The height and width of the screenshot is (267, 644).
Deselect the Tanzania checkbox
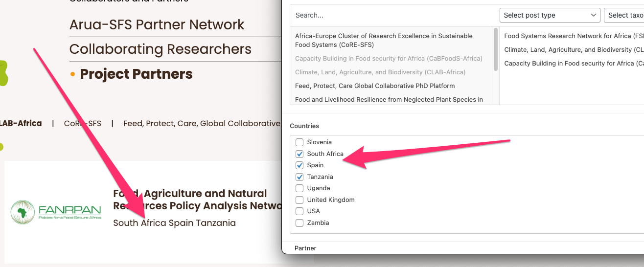(x=299, y=177)
